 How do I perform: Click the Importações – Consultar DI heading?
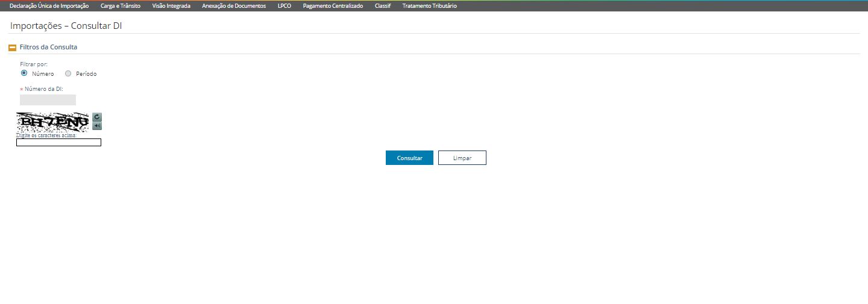coord(66,26)
